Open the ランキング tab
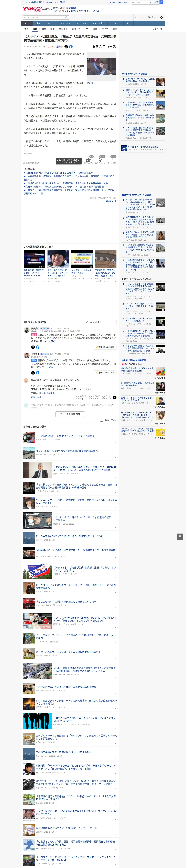 (x=115, y=24)
